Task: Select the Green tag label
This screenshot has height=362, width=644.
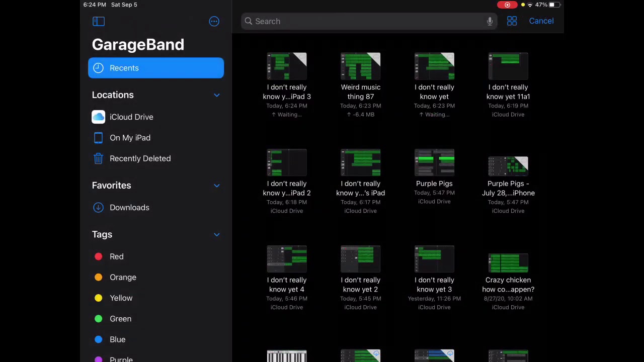Action: [121, 319]
